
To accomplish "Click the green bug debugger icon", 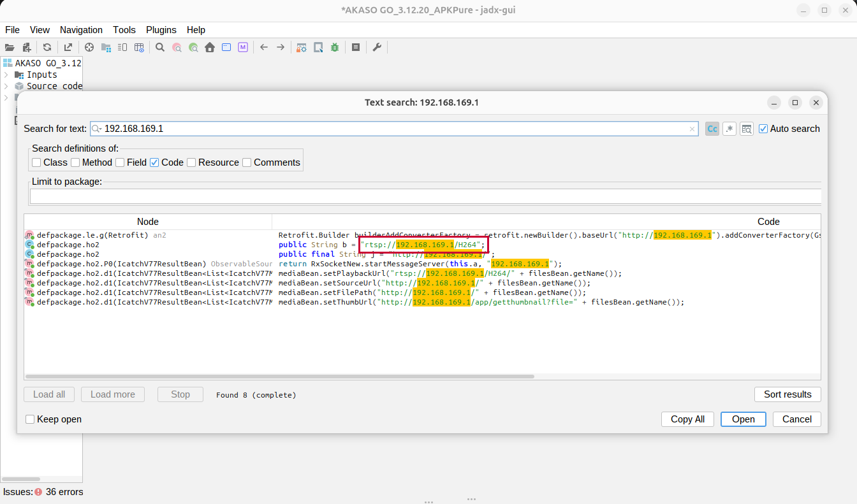I will pos(334,47).
